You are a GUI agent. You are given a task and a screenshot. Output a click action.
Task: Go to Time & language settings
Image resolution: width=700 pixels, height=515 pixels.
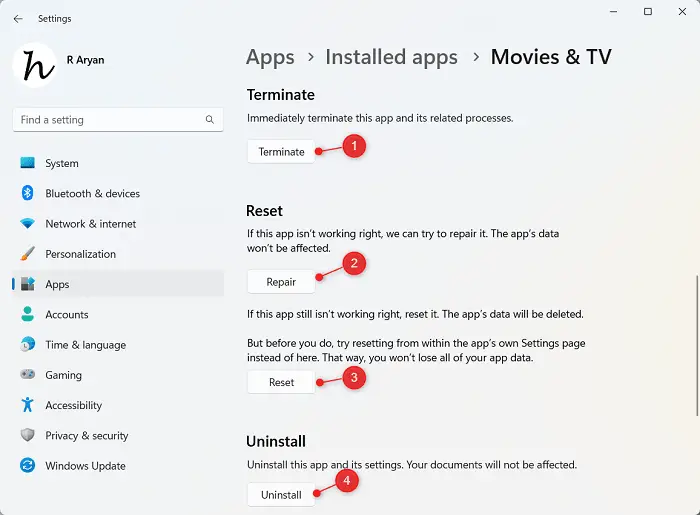[85, 345]
